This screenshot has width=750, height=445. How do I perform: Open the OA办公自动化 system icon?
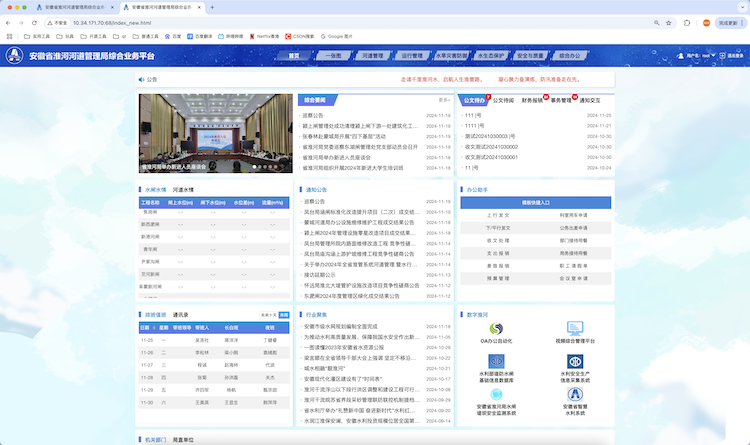coord(496,328)
